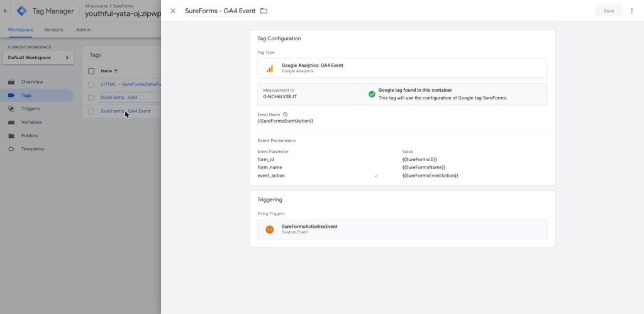Click the Tag Manager logo icon
The width and height of the screenshot is (644, 314).
21,11
